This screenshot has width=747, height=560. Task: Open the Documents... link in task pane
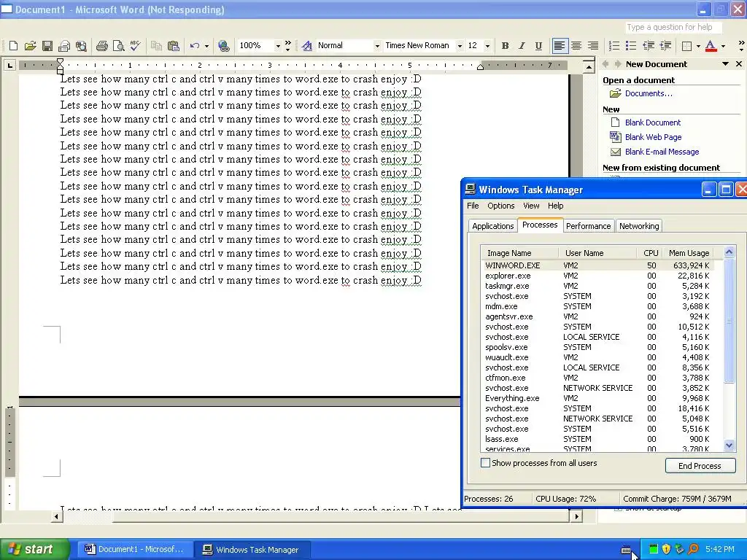649,93
